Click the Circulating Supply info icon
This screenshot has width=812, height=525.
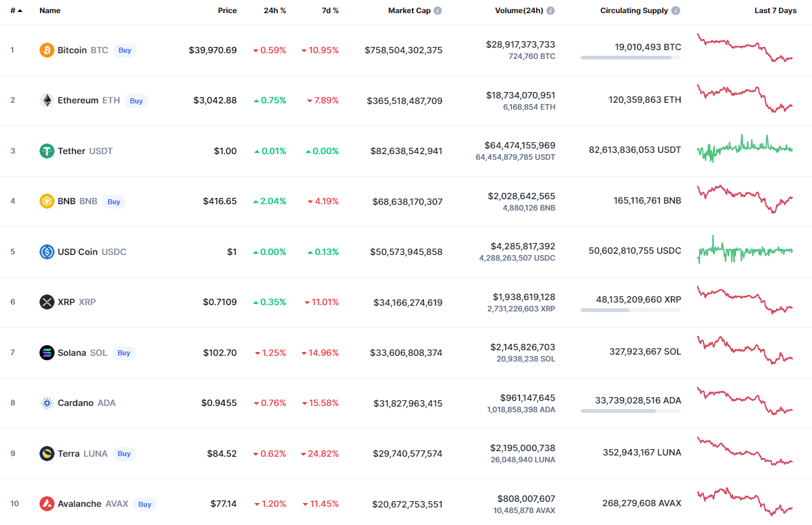coord(675,11)
